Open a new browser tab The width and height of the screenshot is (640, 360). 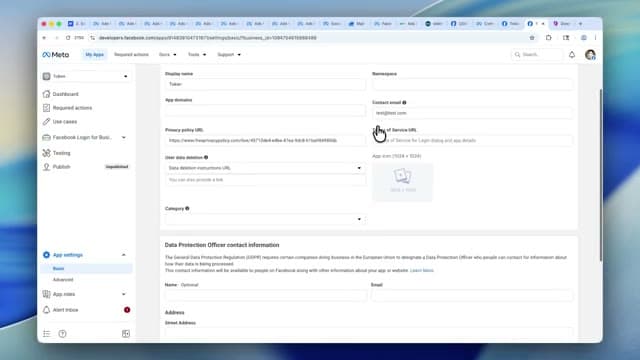pyautogui.click(x=580, y=24)
